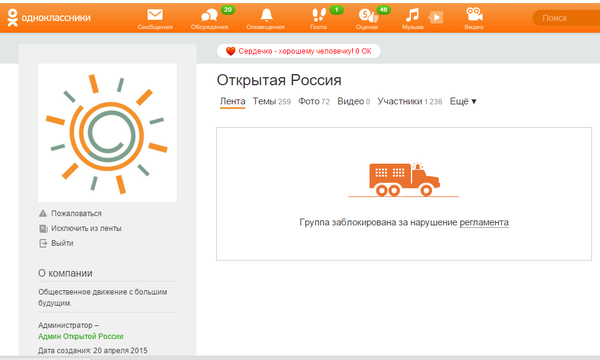This screenshot has height=360, width=600.
Task: Click the Выйти link to leave the group
Action: tap(62, 243)
